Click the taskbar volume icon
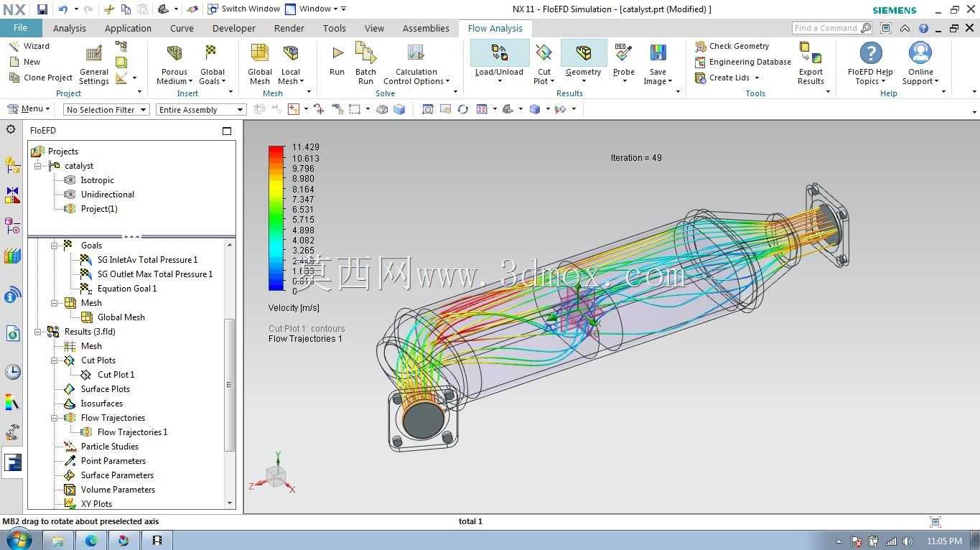 (908, 541)
